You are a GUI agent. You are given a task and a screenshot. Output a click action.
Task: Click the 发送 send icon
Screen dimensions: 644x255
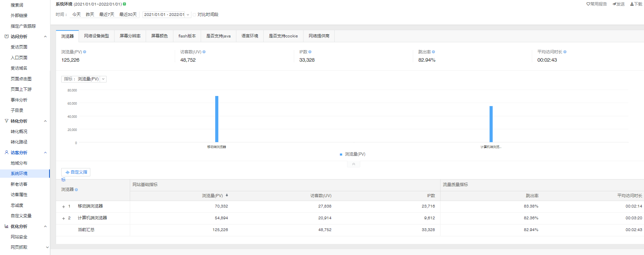[x=614, y=4]
